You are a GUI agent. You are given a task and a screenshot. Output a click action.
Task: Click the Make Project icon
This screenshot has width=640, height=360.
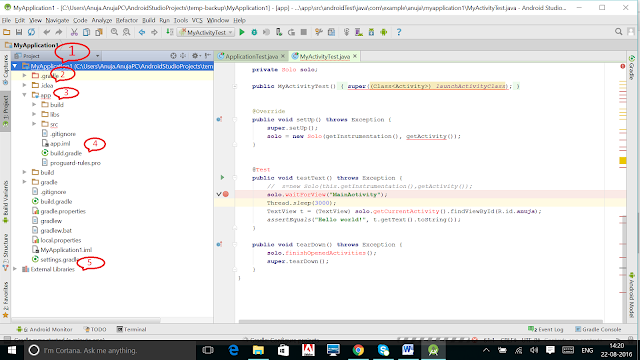point(169,32)
